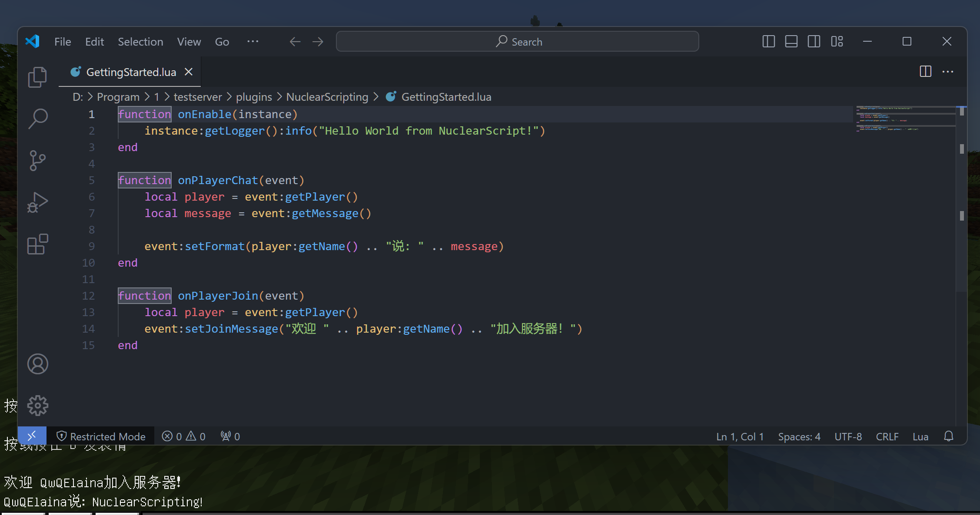
Task: Toggle primary side bar visibility
Action: coord(769,42)
